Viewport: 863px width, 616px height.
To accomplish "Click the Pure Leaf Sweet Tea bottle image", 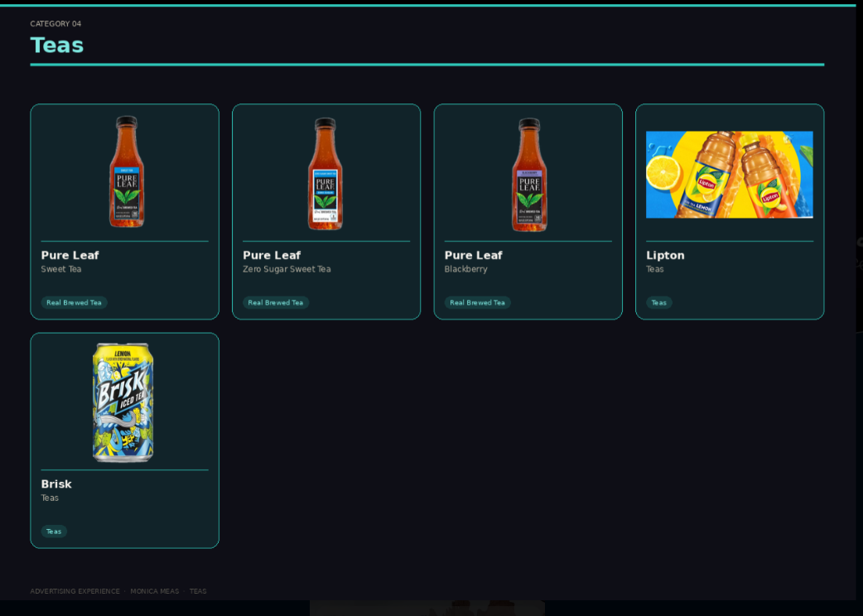I will pyautogui.click(x=127, y=171).
